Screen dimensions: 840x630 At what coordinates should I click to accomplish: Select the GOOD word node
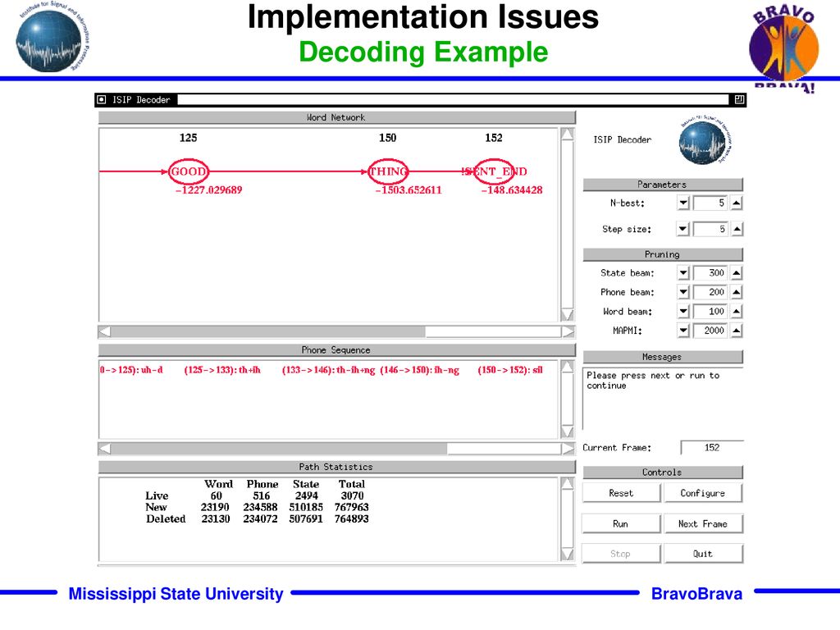189,171
